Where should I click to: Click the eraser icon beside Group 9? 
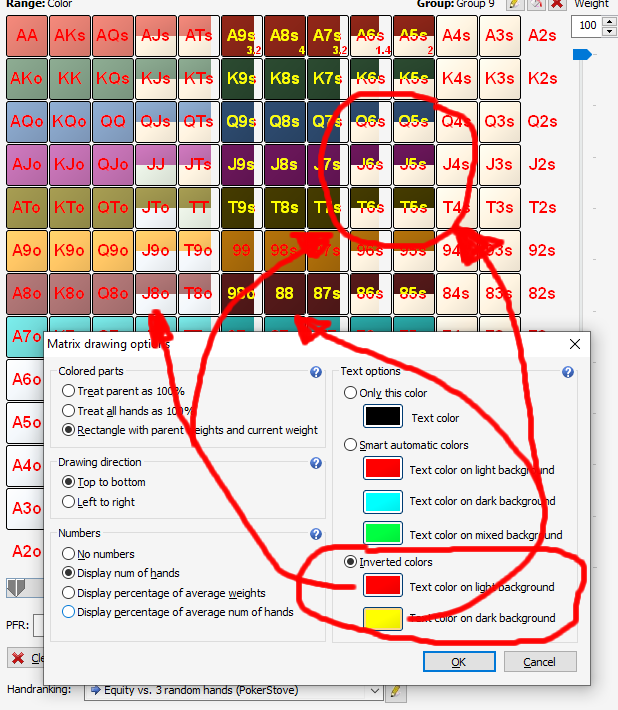point(536,4)
